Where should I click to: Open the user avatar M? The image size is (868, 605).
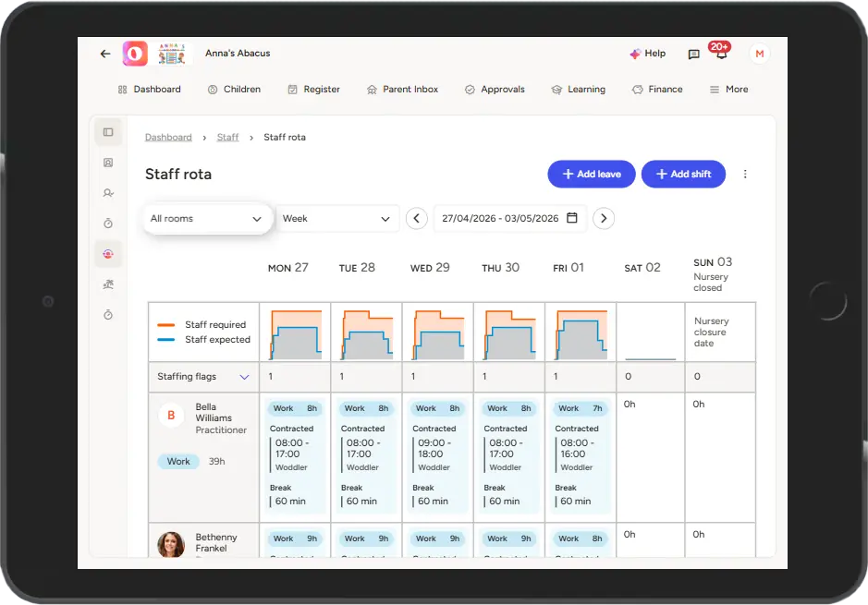click(759, 54)
